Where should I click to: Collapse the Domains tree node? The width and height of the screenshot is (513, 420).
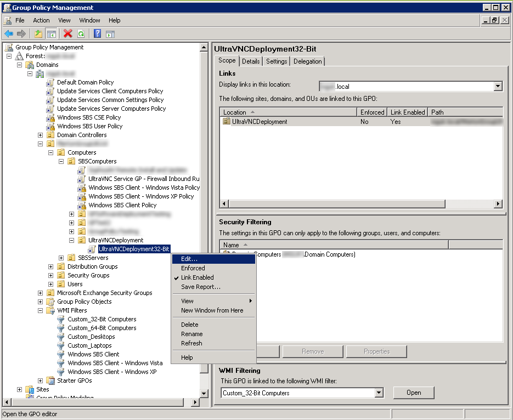point(20,65)
